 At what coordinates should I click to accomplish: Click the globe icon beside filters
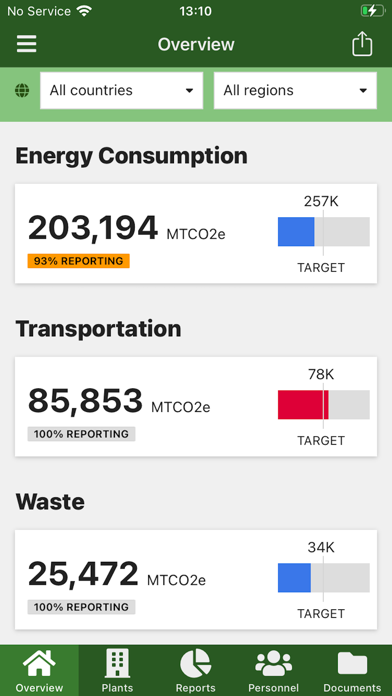(22, 91)
